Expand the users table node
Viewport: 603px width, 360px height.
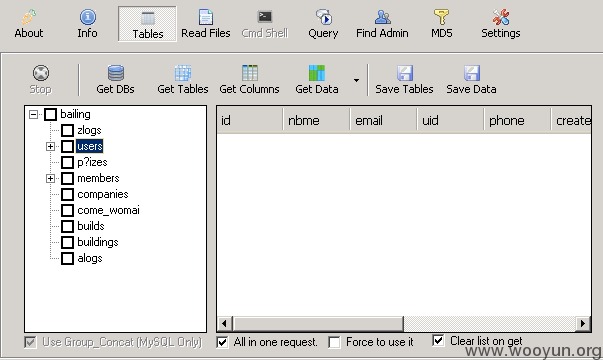click(x=50, y=147)
